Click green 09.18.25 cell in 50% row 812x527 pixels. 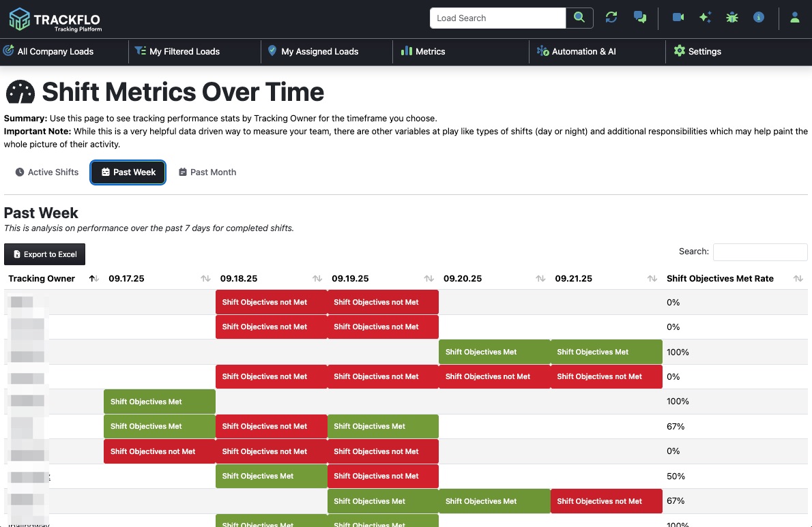click(272, 477)
